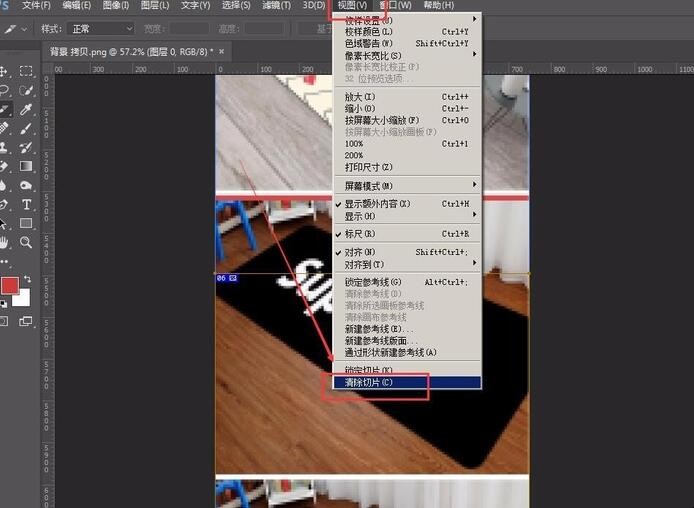Select the Rectangular Marquee tool
The image size is (694, 508).
26,71
